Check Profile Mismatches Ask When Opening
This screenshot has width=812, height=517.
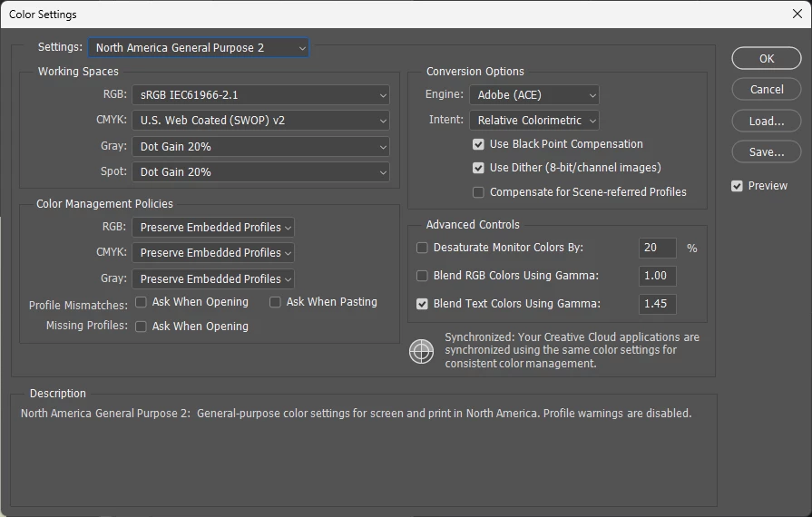(x=141, y=302)
